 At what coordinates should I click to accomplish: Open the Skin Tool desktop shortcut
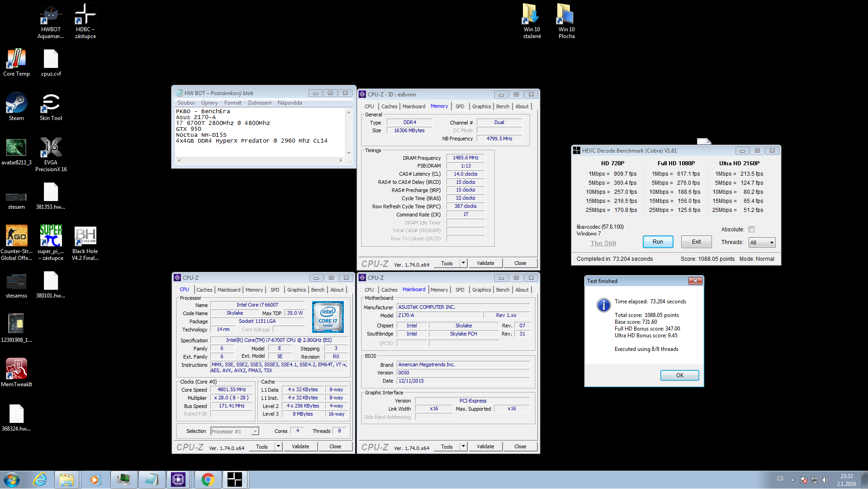click(51, 107)
